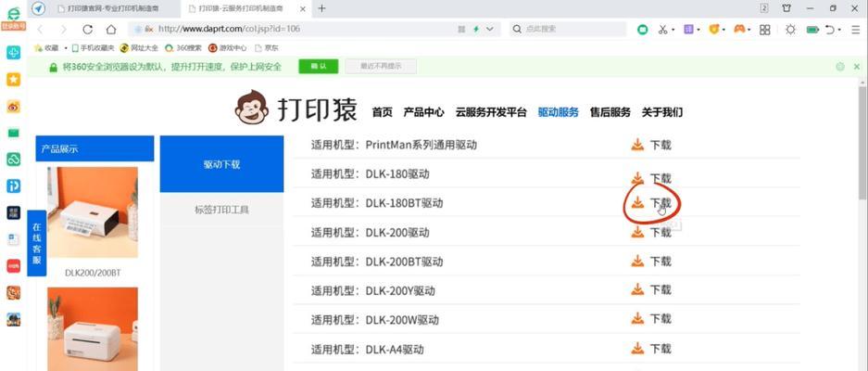
Task: Click the blue compass icon beside the tabs
Action: (38, 8)
